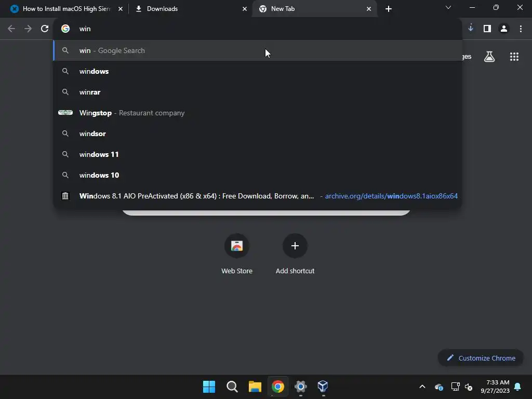Click the address bar containing 'win'
This screenshot has height=399, width=532.
click(258, 29)
